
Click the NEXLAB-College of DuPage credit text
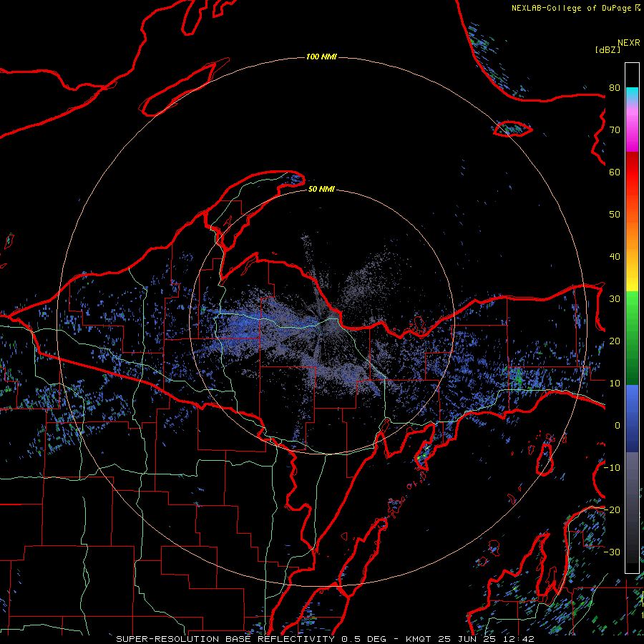point(575,8)
